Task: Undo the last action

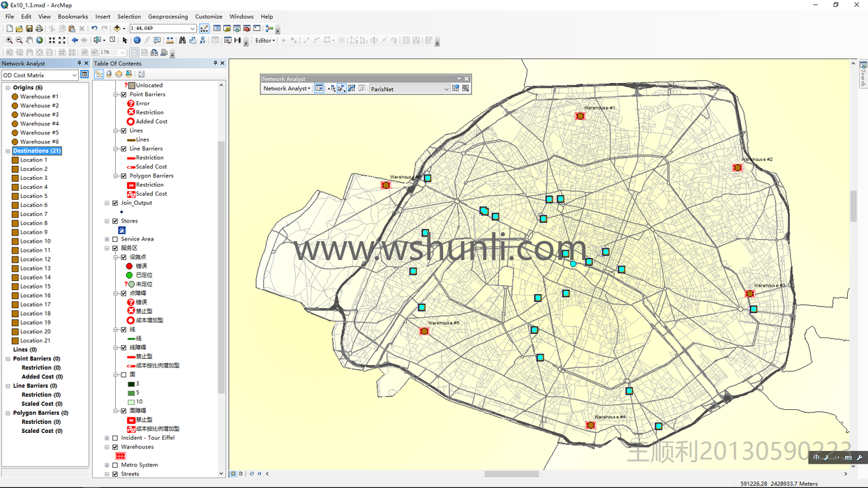Action: pyautogui.click(x=94, y=29)
